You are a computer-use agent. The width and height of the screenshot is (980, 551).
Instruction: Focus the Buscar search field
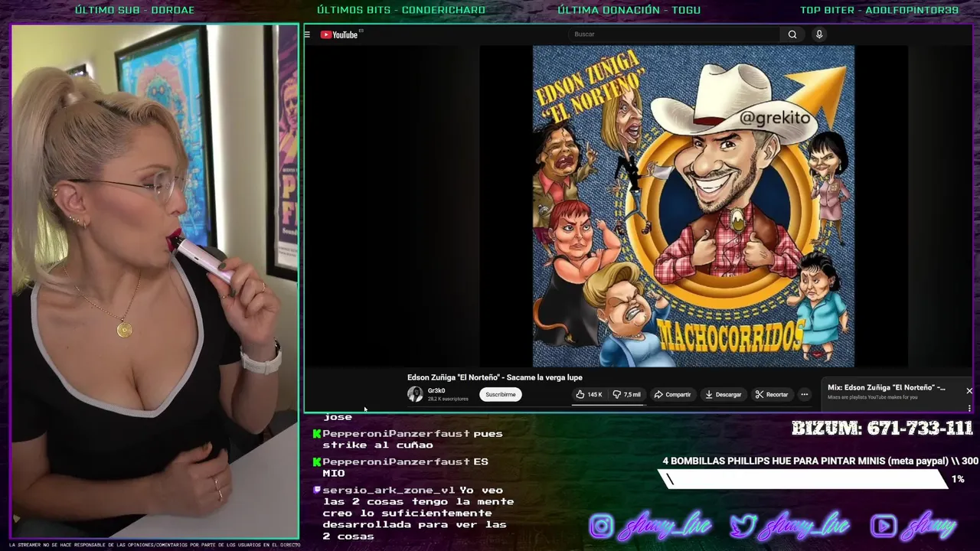click(674, 34)
